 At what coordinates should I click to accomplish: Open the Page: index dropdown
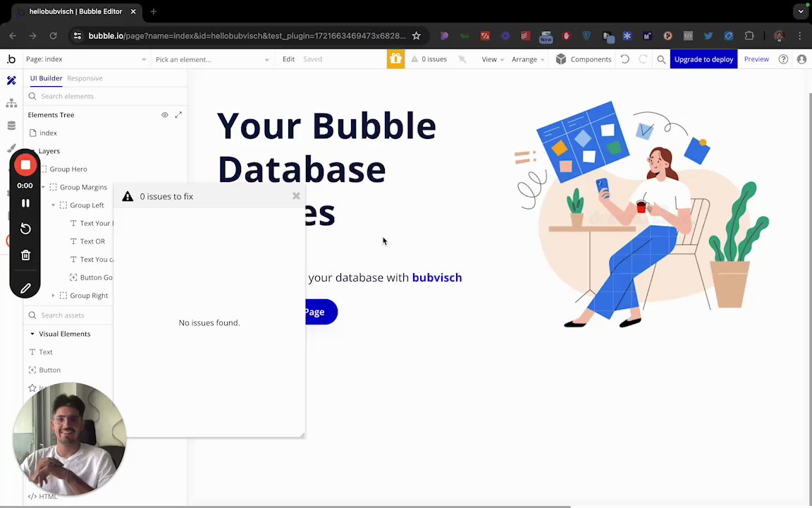click(86, 59)
